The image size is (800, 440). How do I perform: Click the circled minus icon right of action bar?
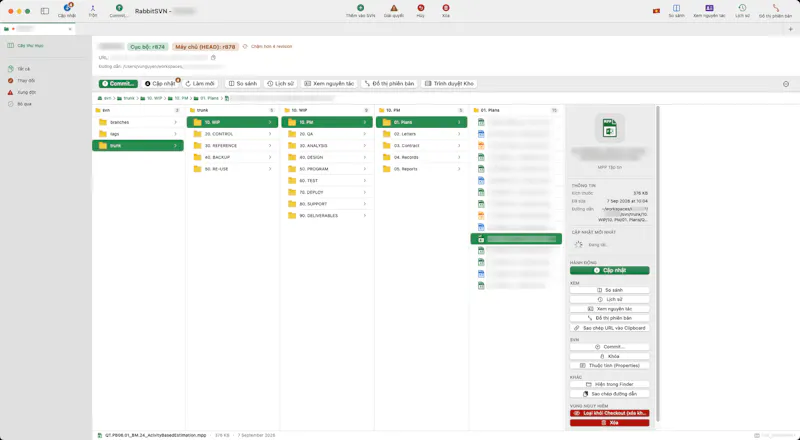point(786,84)
